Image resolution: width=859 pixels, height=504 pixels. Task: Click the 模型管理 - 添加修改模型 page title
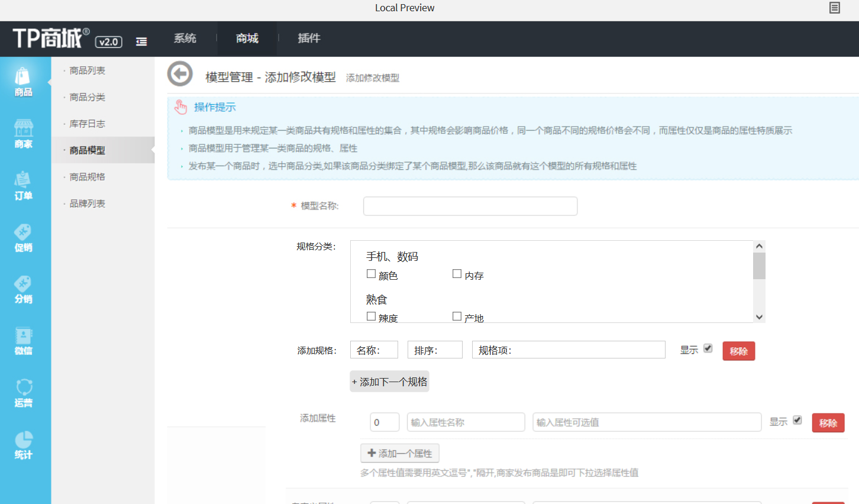coord(270,77)
